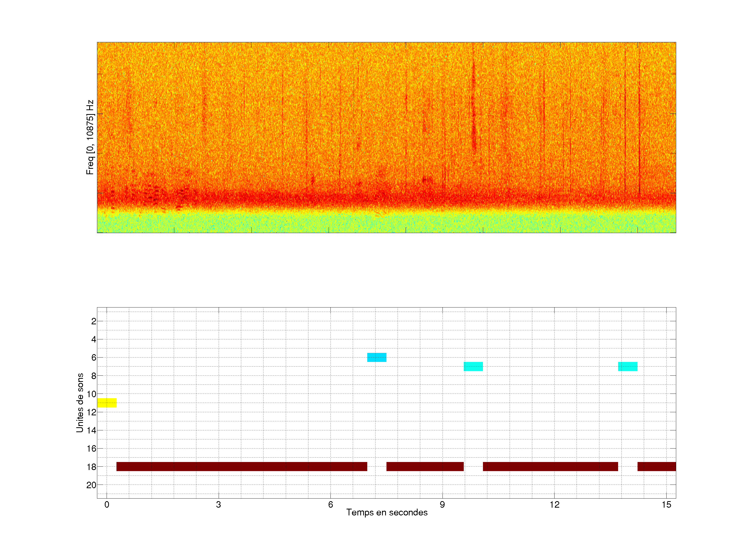Click the yellow bar at unit 11
Screen dimensions: 747x560
tap(107, 403)
